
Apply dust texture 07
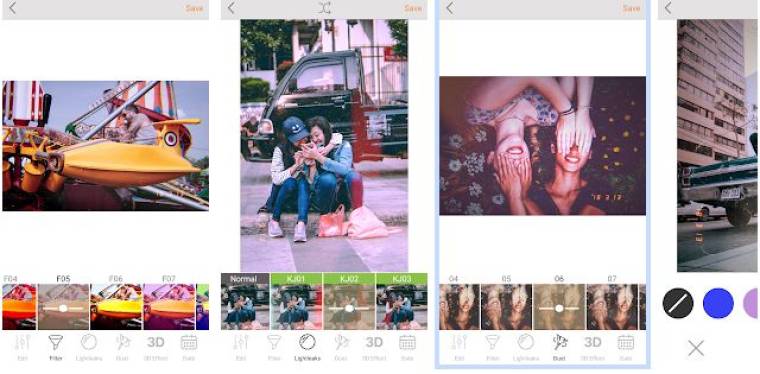tap(612, 307)
